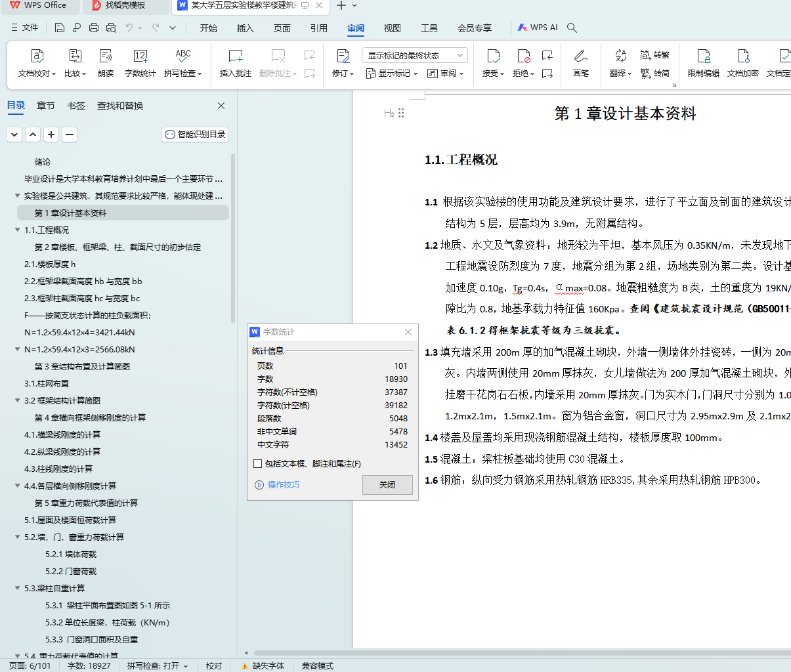Viewport: 791px width, 672px height.
Task: Run 拼写检查 spell check
Action: pyautogui.click(x=183, y=63)
